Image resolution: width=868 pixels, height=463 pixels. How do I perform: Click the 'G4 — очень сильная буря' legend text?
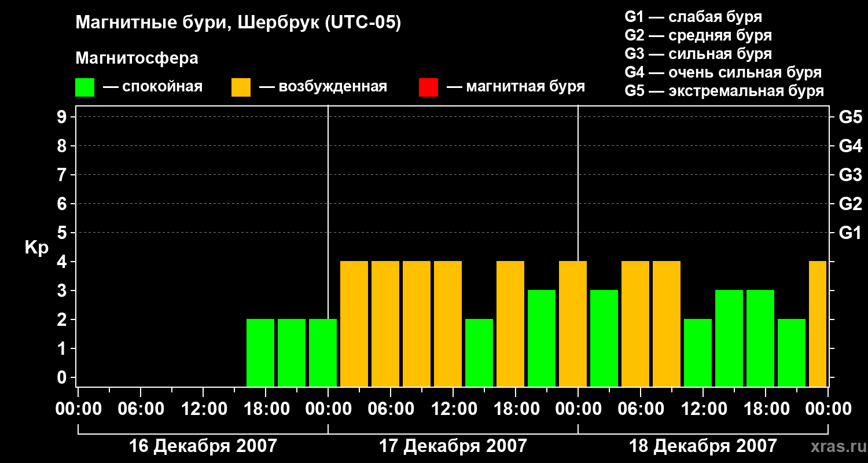723,72
